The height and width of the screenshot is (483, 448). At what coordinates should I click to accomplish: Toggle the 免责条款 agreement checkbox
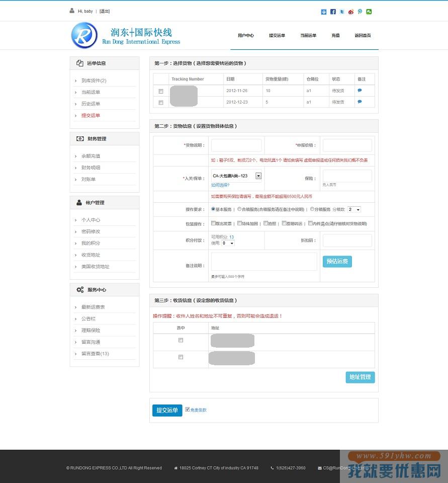187,410
